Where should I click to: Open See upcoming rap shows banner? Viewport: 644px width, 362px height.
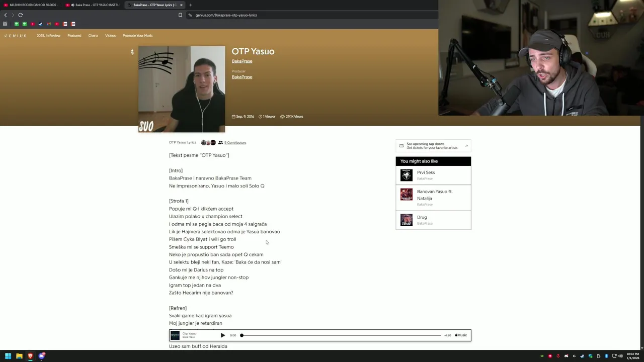coord(433,146)
